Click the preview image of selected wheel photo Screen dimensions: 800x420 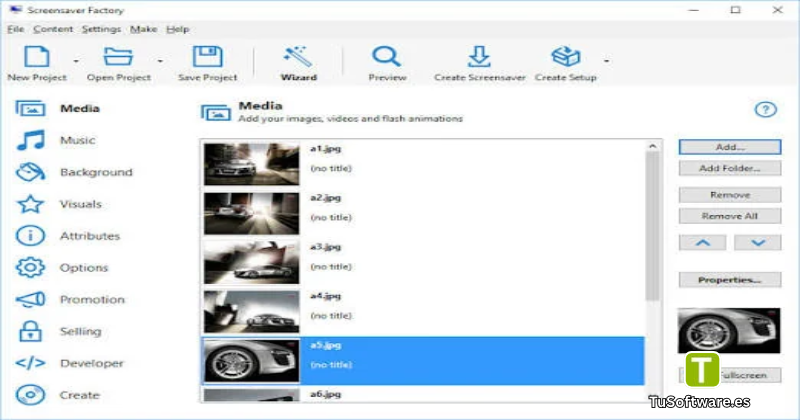729,331
